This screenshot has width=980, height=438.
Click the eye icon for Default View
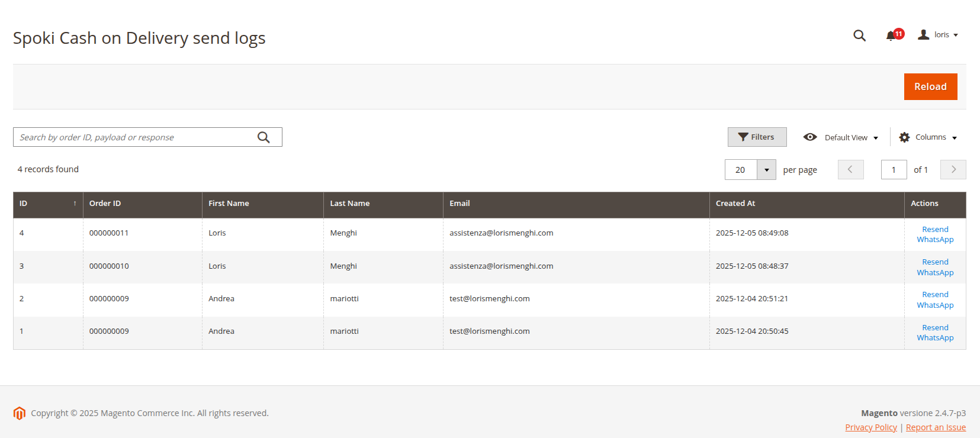810,137
